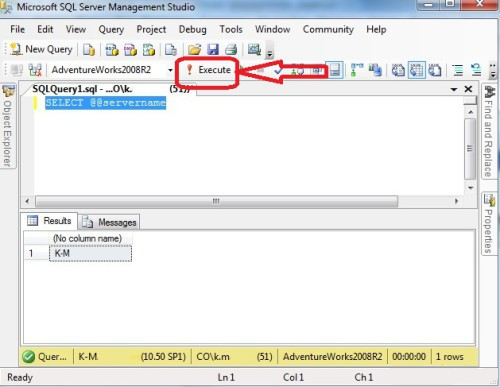Open the SQL editor toolbar options arrow

[492, 71]
